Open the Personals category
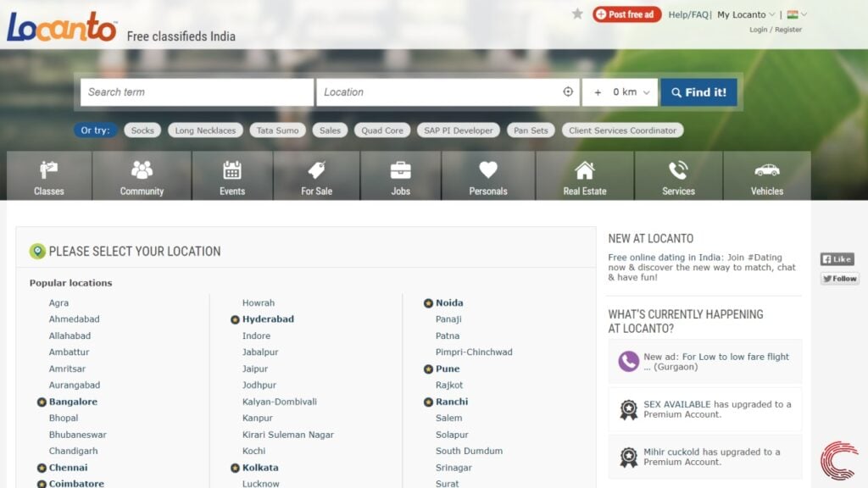 (x=488, y=176)
